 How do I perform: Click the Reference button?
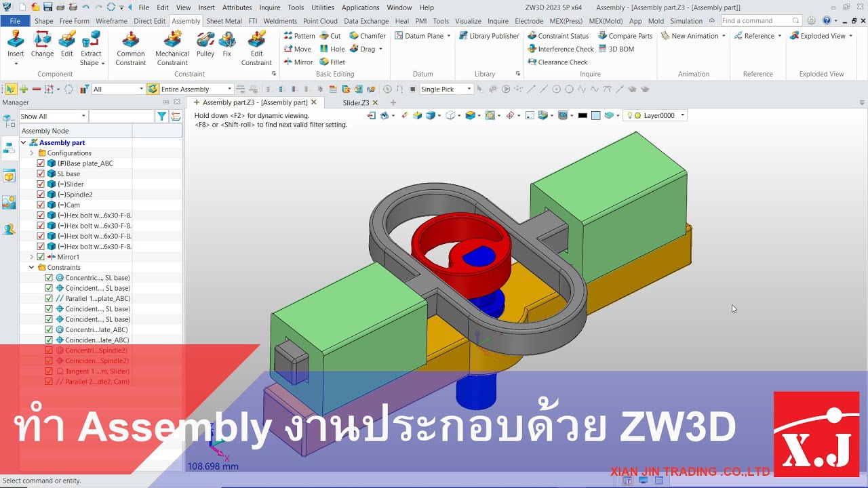click(x=757, y=36)
